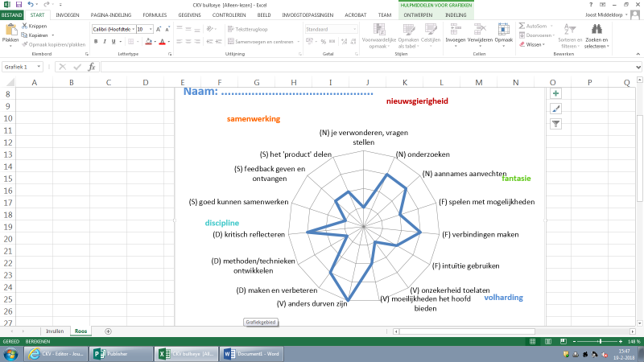Click Knippen (cut) in the clipboard group

(x=35, y=26)
